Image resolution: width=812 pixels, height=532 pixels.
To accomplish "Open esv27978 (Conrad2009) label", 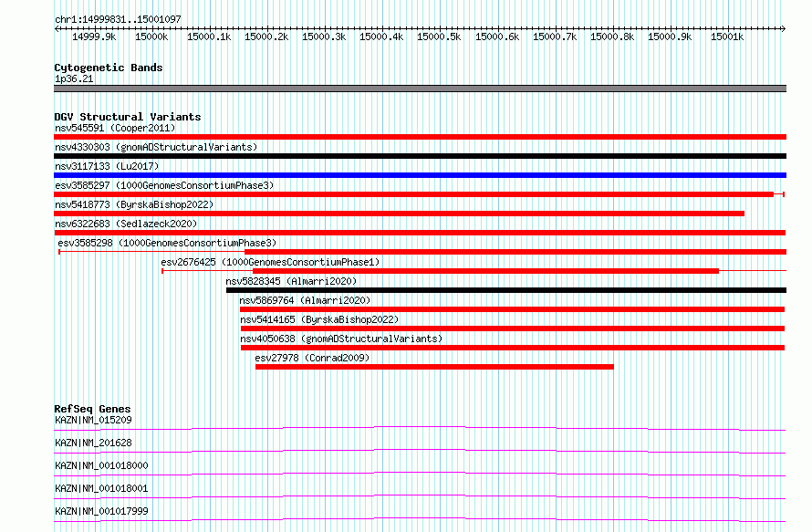I will 312,358.
